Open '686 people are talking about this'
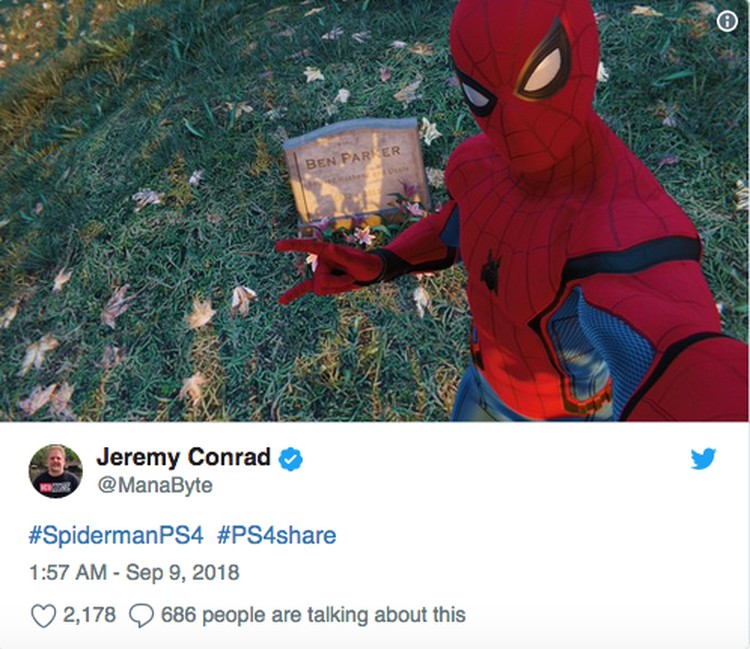The height and width of the screenshot is (649, 750). coord(313,615)
